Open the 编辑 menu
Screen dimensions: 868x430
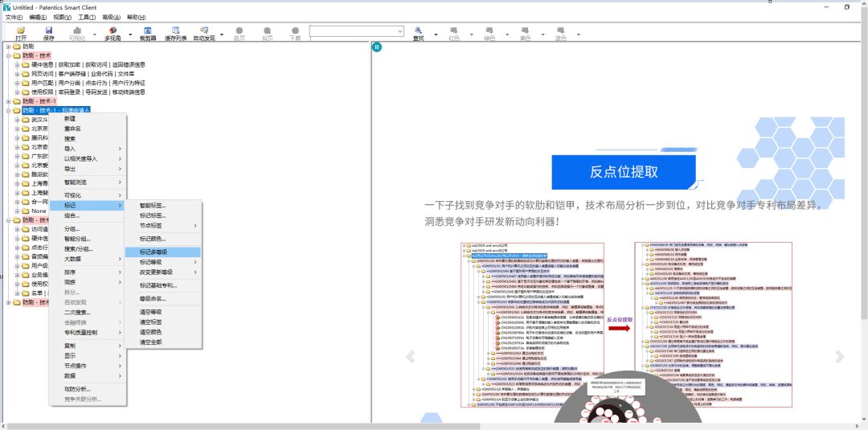click(39, 17)
